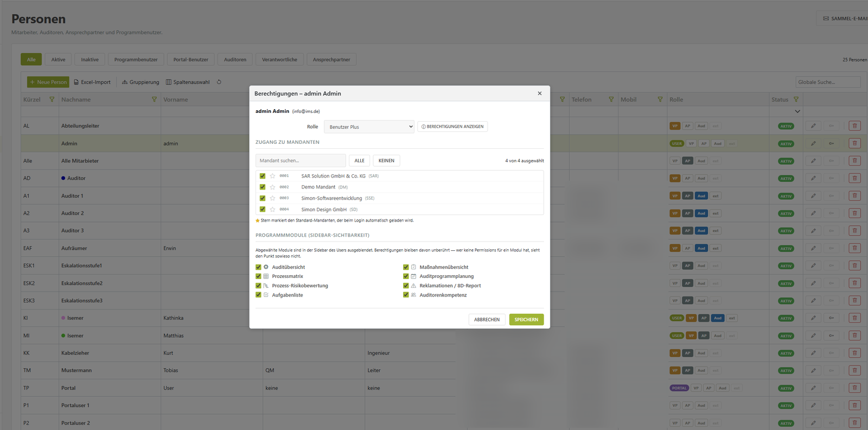This screenshot has height=430, width=868.
Task: Switch to the Auditoren tab
Action: 235,60
